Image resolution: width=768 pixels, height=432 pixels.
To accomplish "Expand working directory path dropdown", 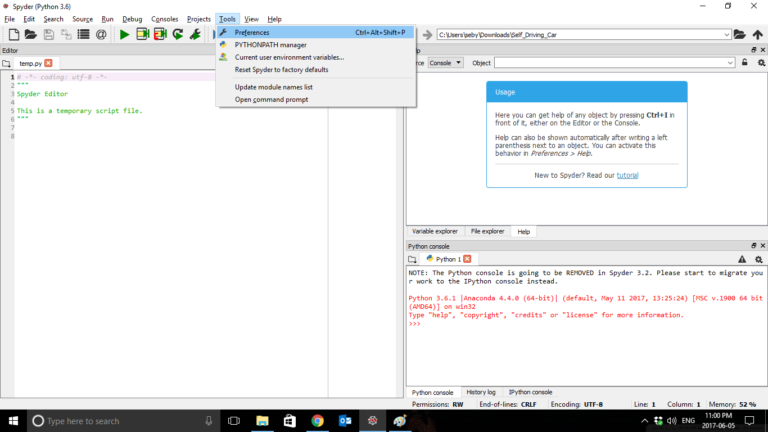I will point(726,35).
